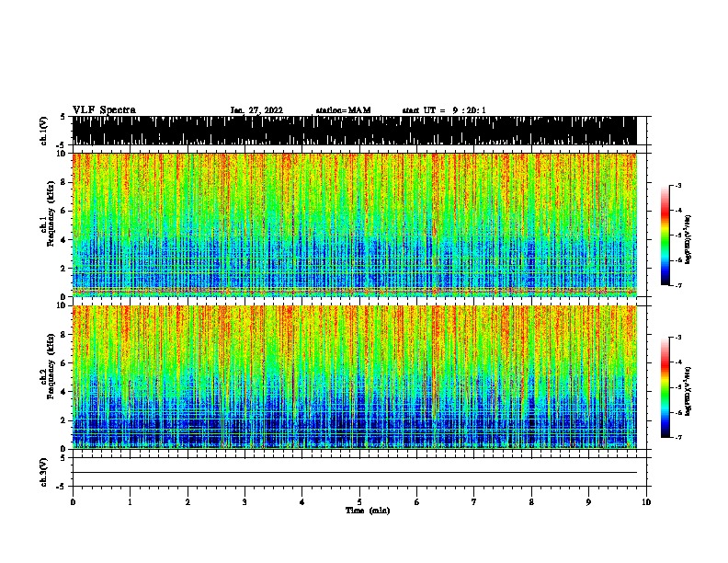Click the "VLF Spectra" title
Image resolution: width=728 pixels, height=563 pixels.
104,110
